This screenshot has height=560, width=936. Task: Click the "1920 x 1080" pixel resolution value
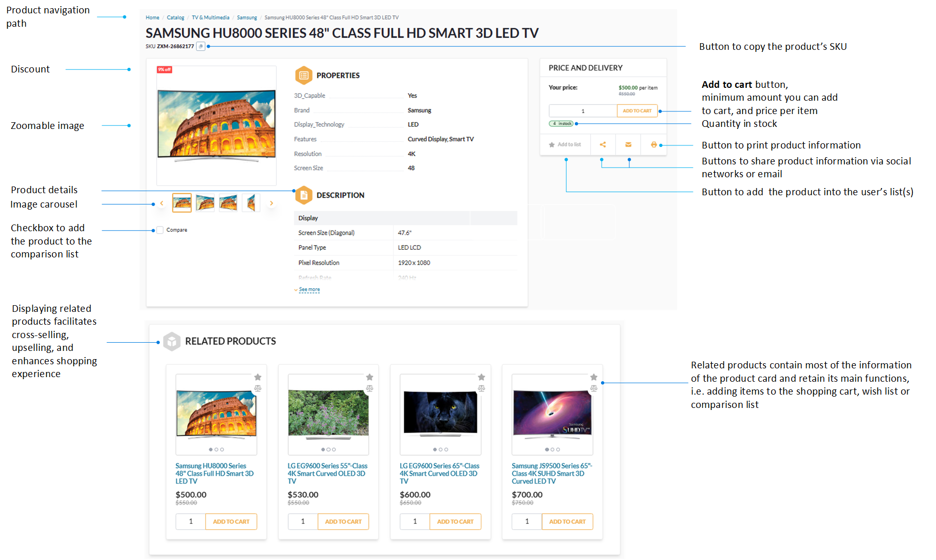click(414, 263)
